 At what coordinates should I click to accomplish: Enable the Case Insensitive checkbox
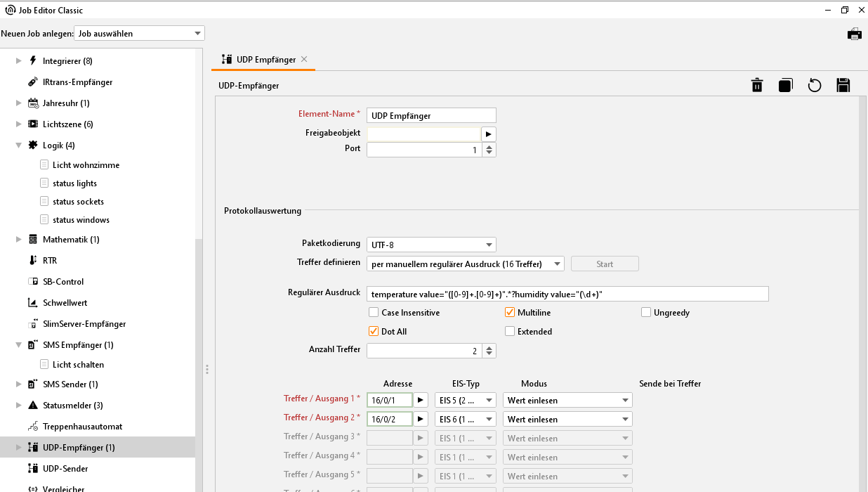point(374,313)
